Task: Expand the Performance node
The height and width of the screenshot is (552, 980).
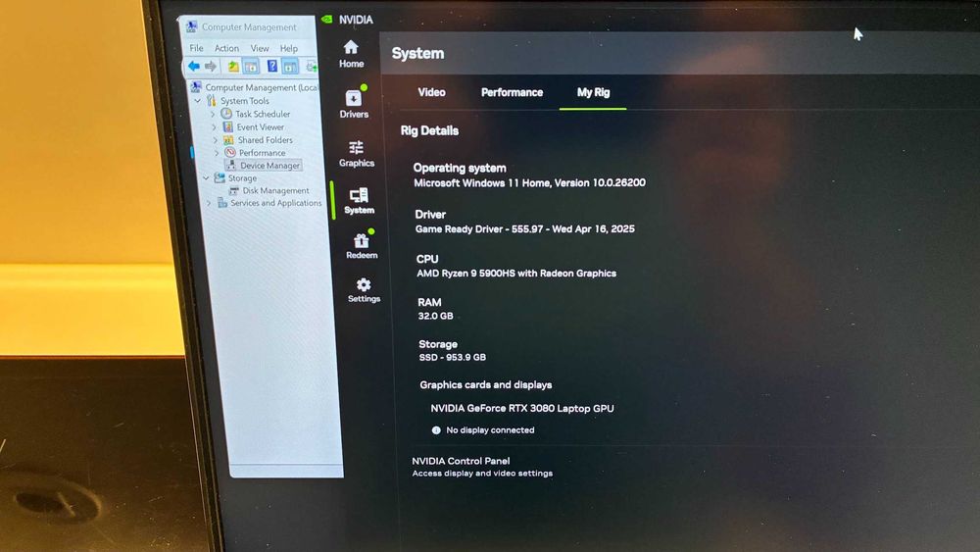Action: coord(217,153)
